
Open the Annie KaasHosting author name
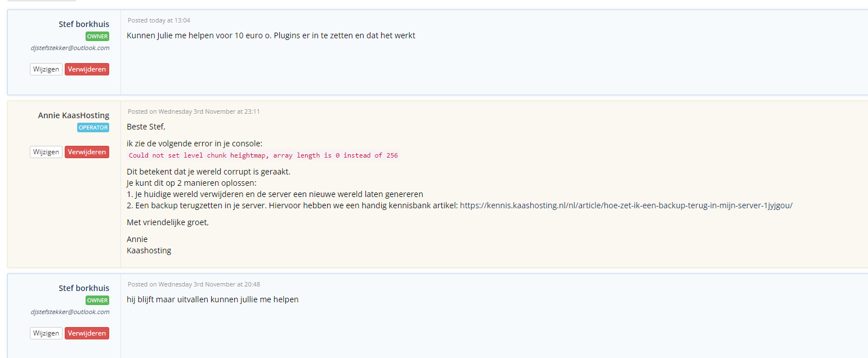[74, 115]
